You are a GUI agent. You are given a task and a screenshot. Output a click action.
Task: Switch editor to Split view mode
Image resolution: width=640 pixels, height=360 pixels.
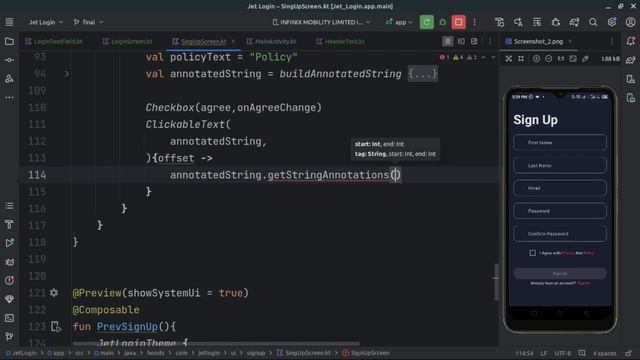[x=461, y=41]
